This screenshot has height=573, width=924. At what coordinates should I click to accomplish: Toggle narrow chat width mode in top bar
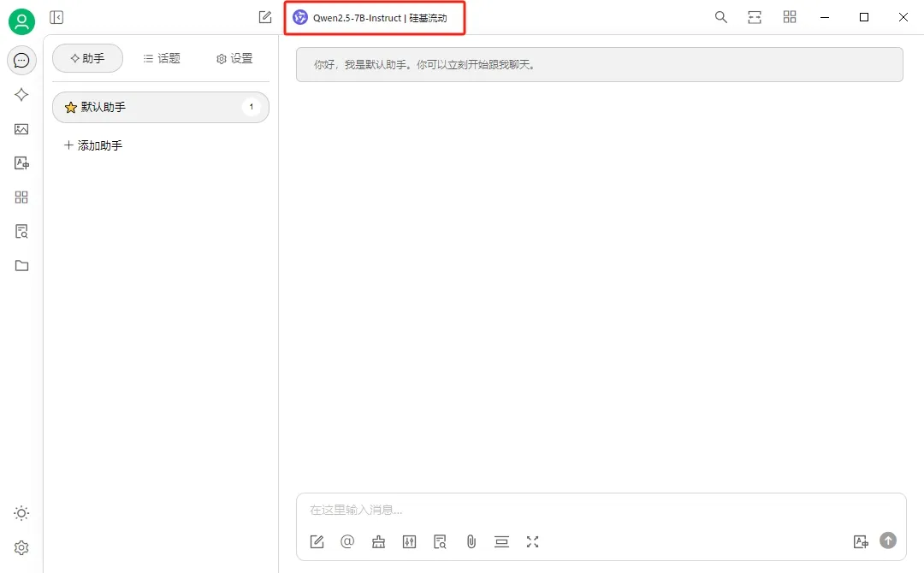point(755,17)
